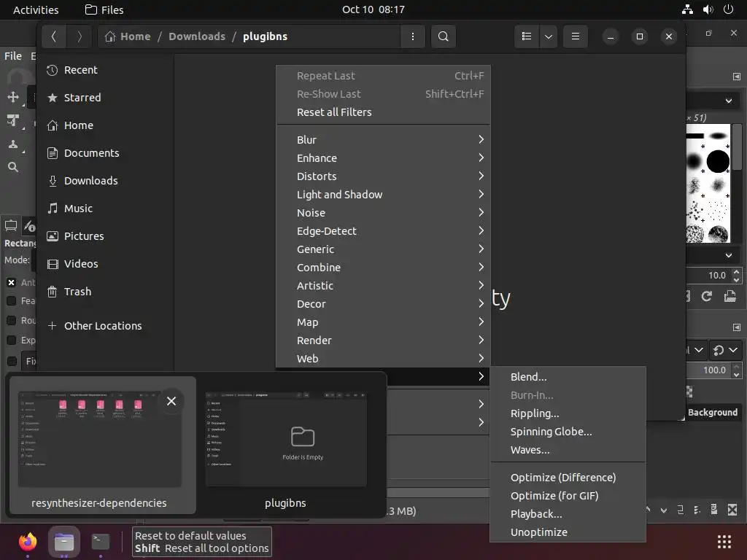Go back in Files navigation
Viewport: 747px width, 560px height.
tap(54, 36)
